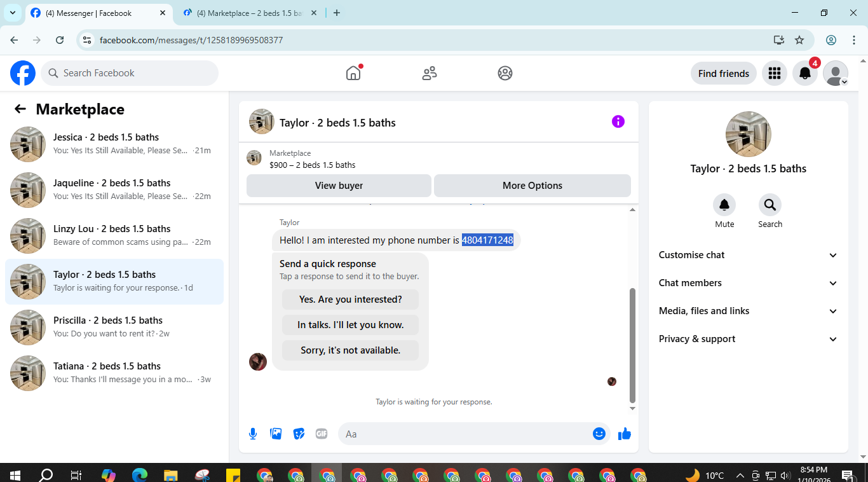The height and width of the screenshot is (482, 868).
Task: Open the Tatiana · 2 beds 1.5 baths chat
Action: pos(114,373)
